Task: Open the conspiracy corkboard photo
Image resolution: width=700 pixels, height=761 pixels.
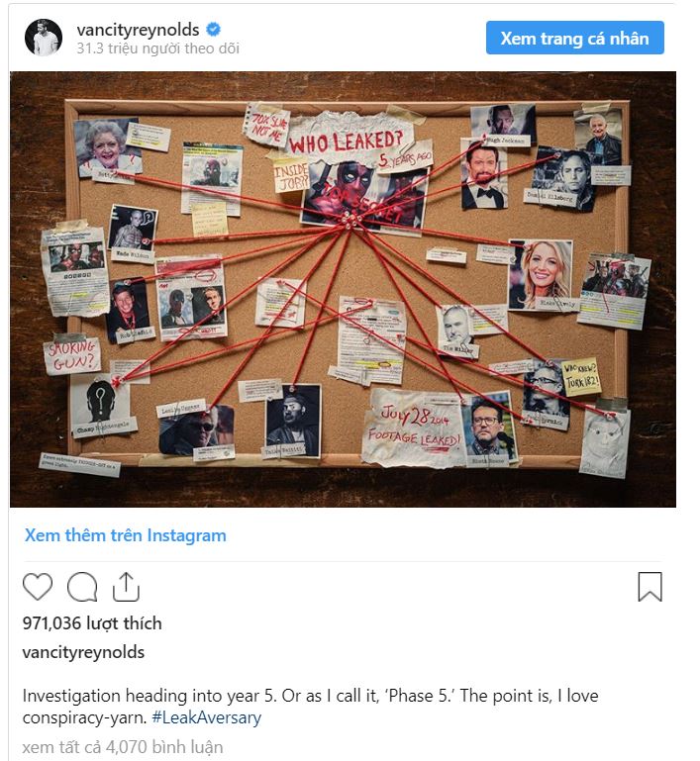Action: (x=343, y=289)
